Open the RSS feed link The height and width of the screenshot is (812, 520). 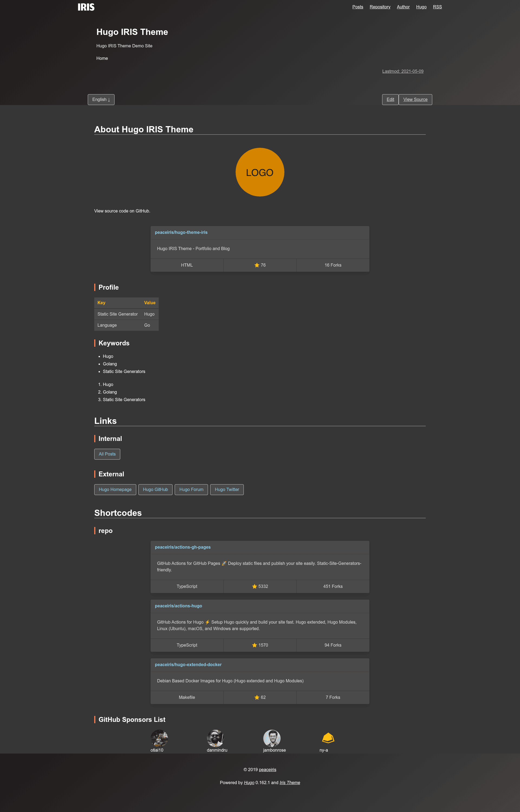pos(437,7)
